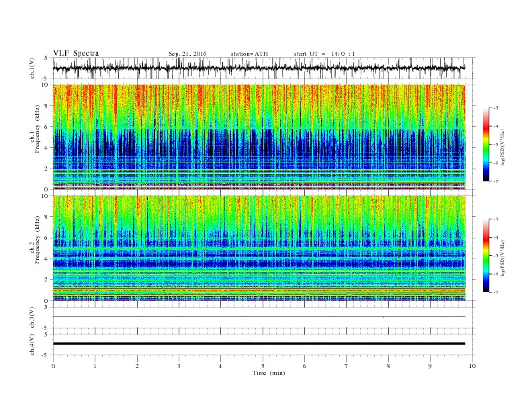Click the 'ch.1(V)' waveform axis label

pos(32,68)
